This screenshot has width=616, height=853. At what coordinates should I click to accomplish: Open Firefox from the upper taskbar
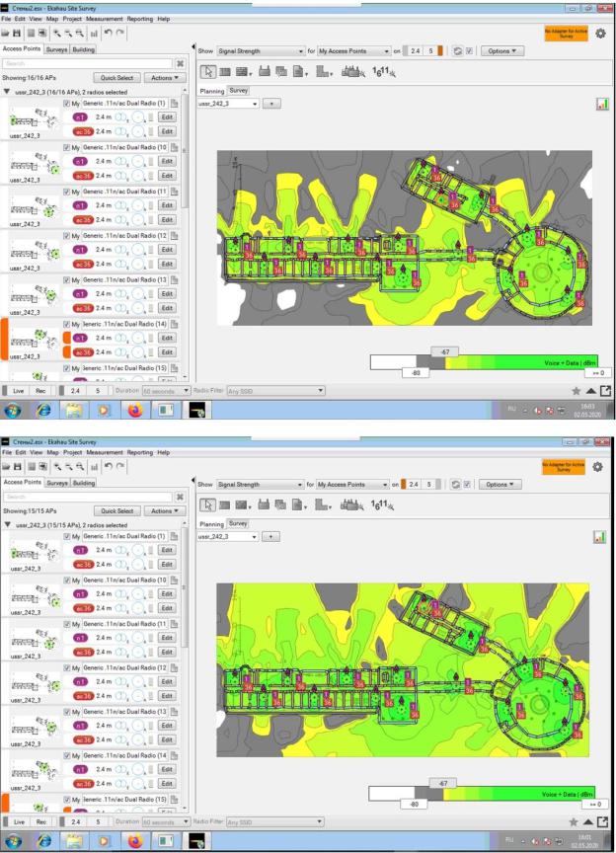coord(135,410)
